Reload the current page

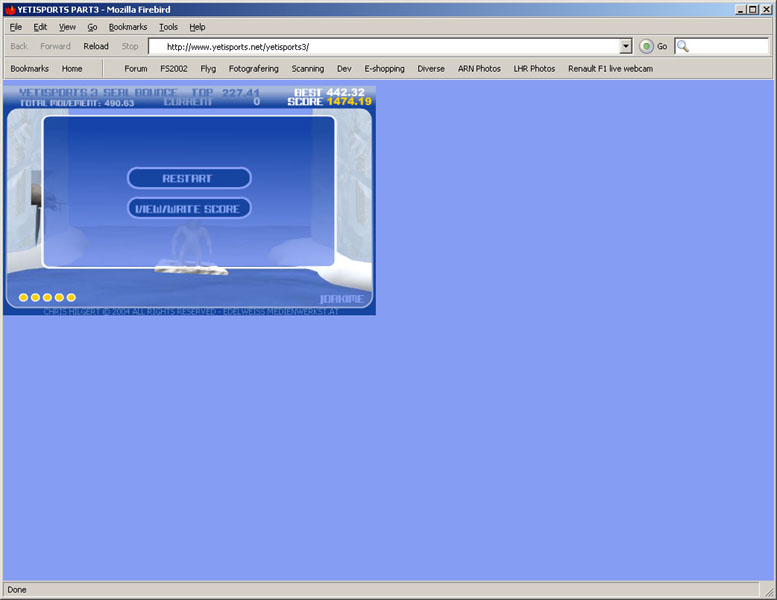point(96,46)
